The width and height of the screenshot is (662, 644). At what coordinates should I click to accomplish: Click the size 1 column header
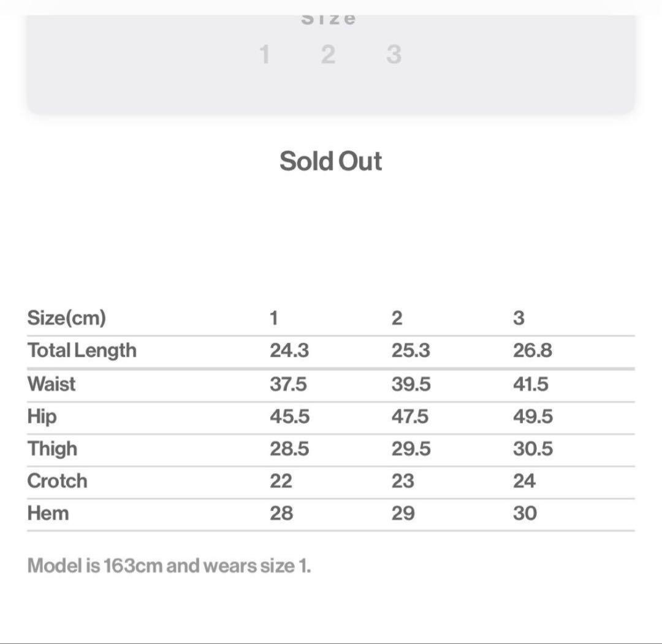click(x=274, y=318)
